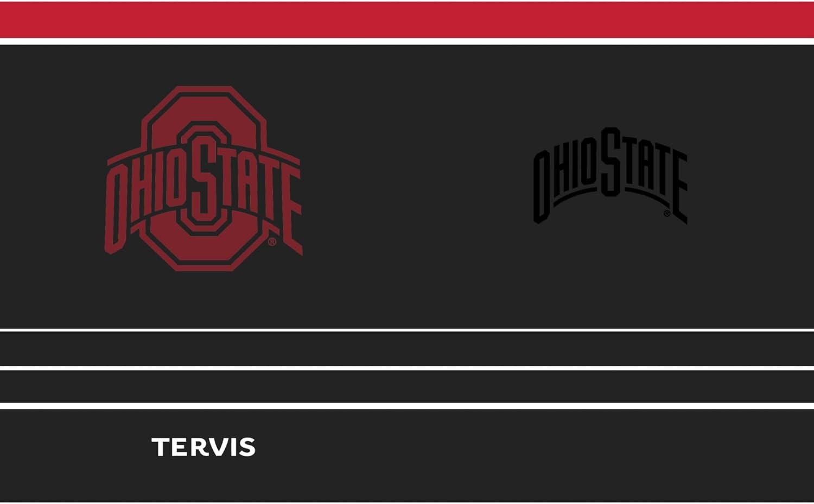Screen dimensions: 814x504
Task: Click dark band between lower two thin lines
Action: (407, 387)
